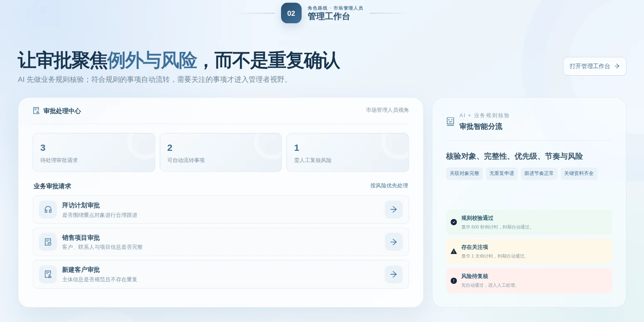Click the 客户、联系人与项目信息是否完整 description

(102, 247)
